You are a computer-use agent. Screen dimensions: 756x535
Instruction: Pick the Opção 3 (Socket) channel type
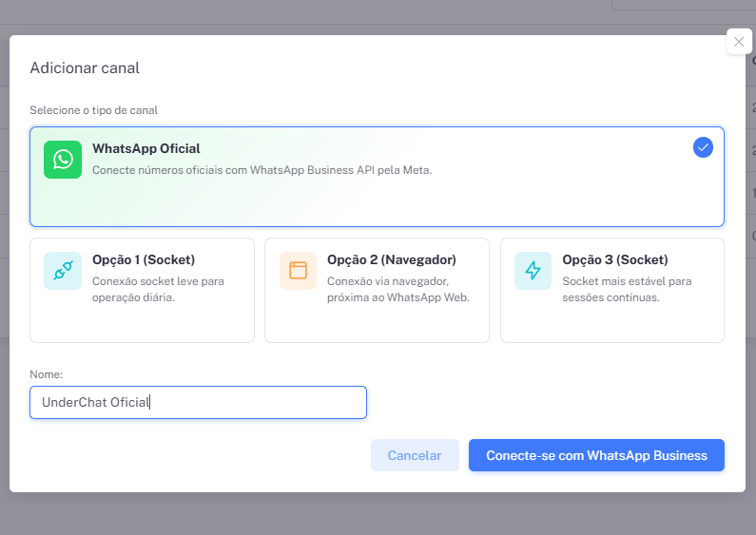pos(612,290)
